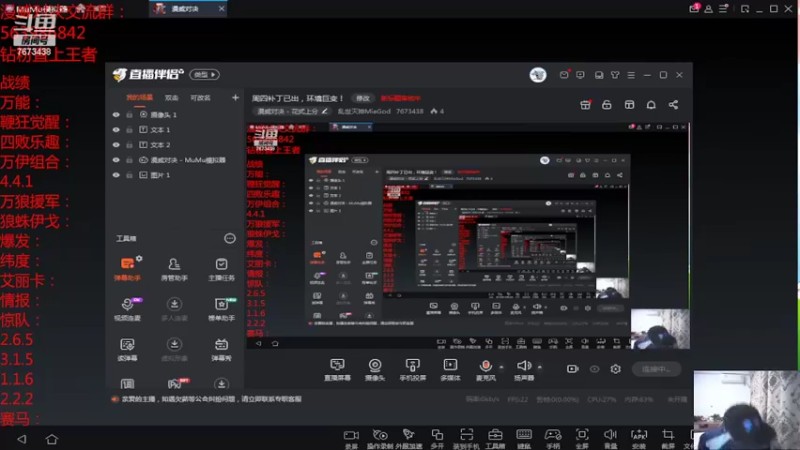The image size is (800, 450).
Task: Open 榜单助手 tool
Action: tap(221, 309)
